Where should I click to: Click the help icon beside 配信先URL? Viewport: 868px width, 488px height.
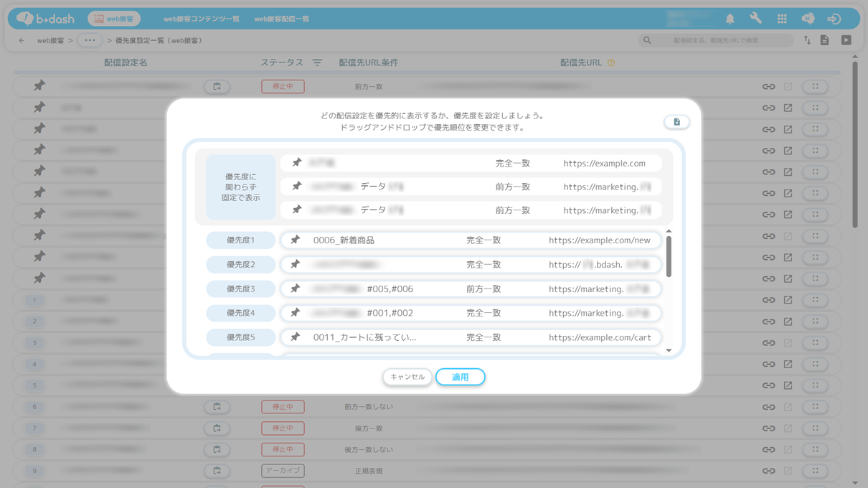click(x=611, y=63)
